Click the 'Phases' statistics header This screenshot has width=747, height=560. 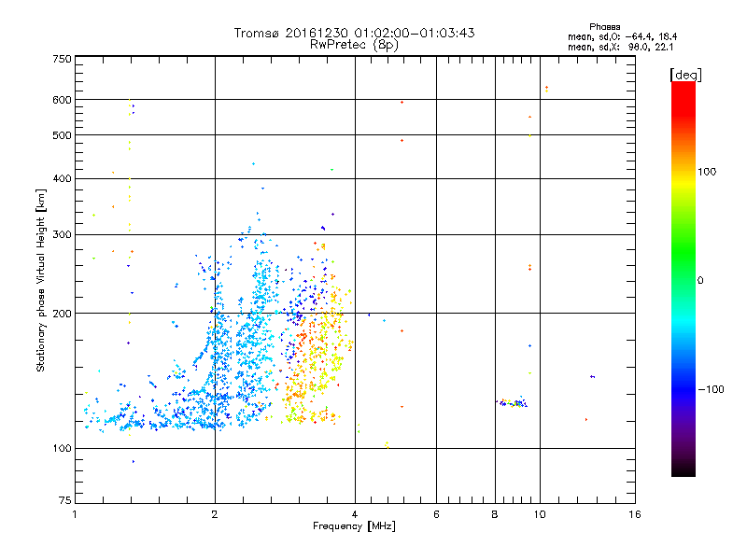[x=604, y=27]
